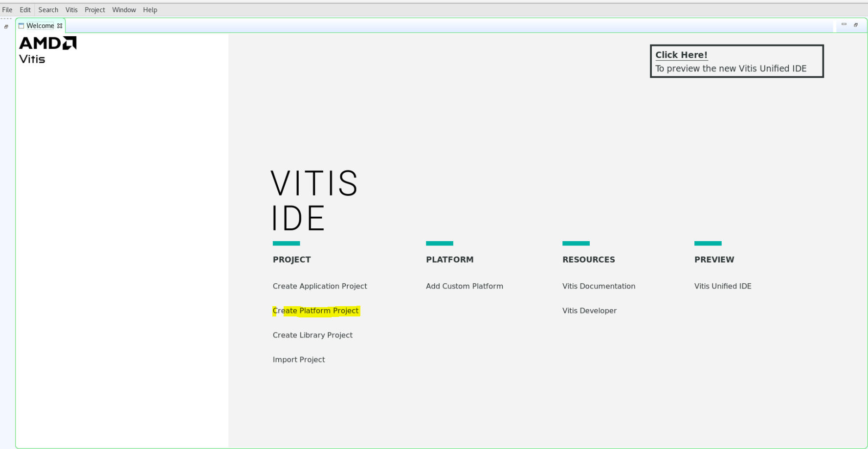Select the Welcome tab

[40, 26]
